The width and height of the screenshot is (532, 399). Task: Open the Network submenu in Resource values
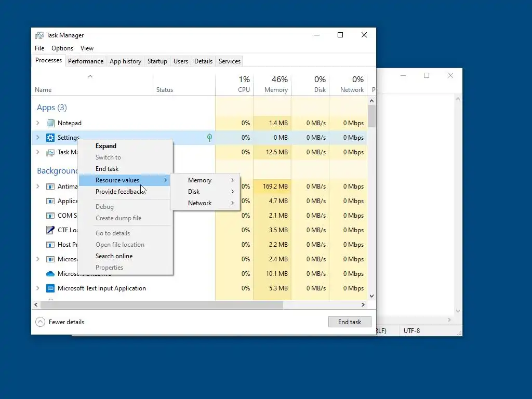click(205, 203)
